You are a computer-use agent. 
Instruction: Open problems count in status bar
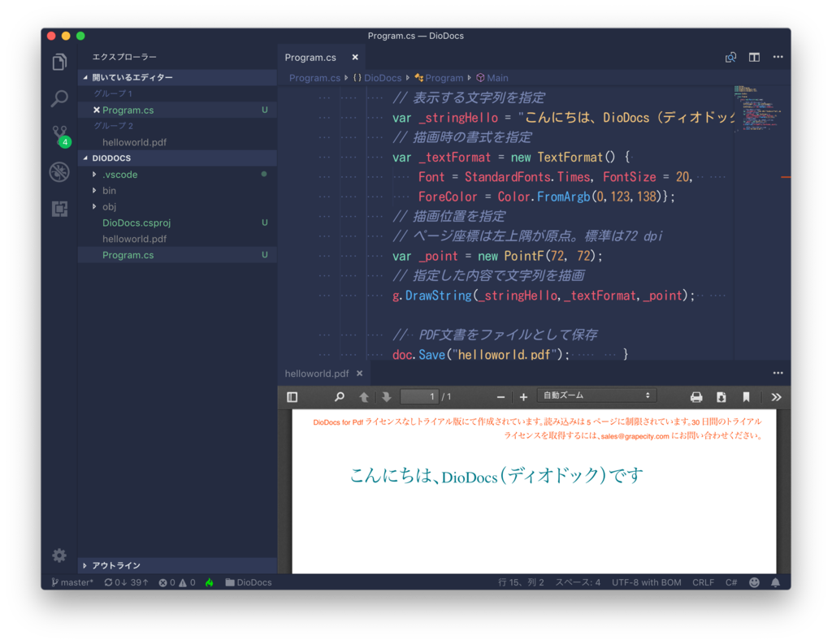(x=176, y=582)
